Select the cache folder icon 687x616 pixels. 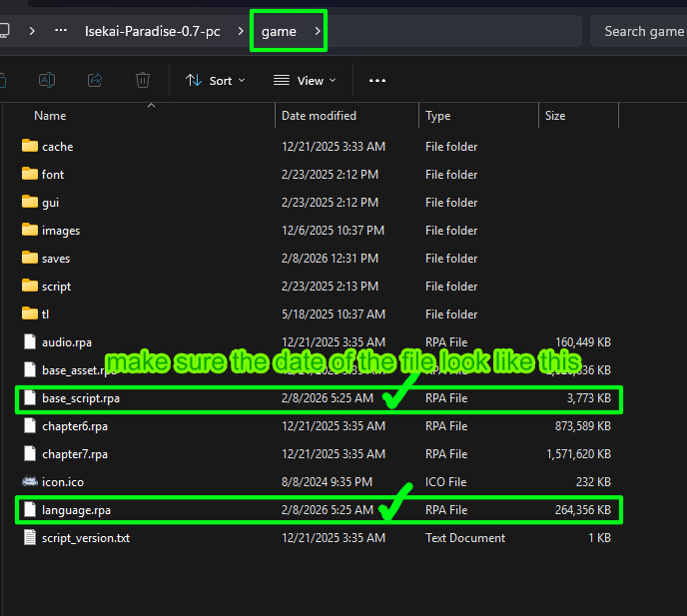[30, 146]
